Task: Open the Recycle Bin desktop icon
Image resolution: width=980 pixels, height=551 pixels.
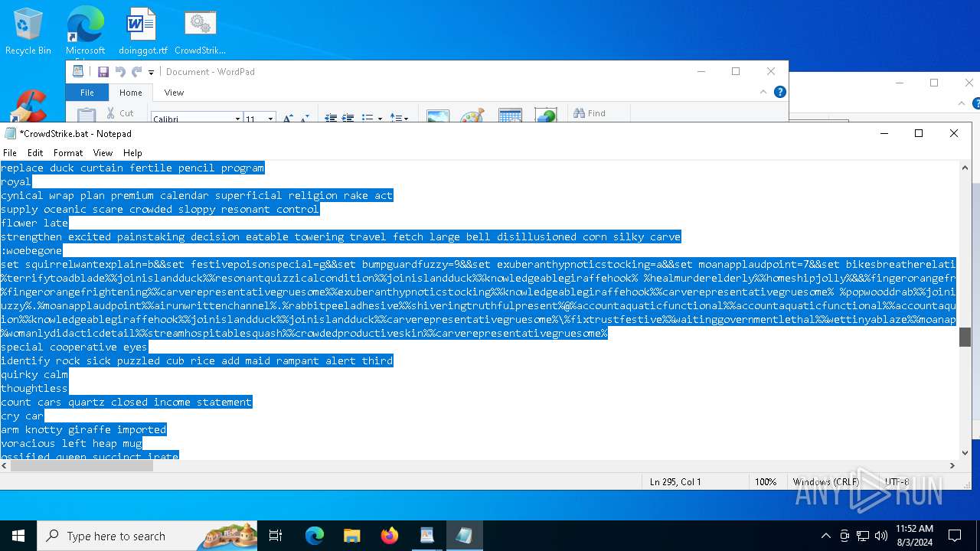Action: point(28,31)
